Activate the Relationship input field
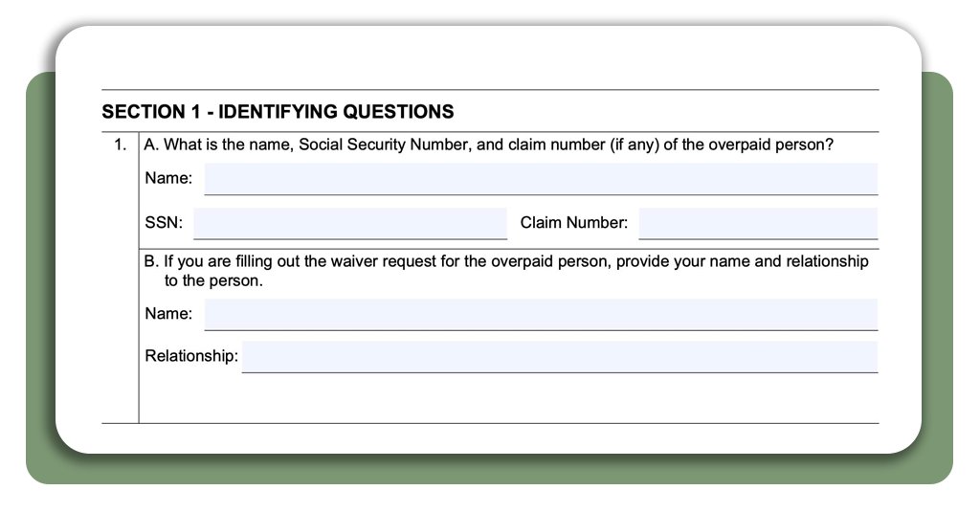The image size is (980, 513). click(x=559, y=357)
